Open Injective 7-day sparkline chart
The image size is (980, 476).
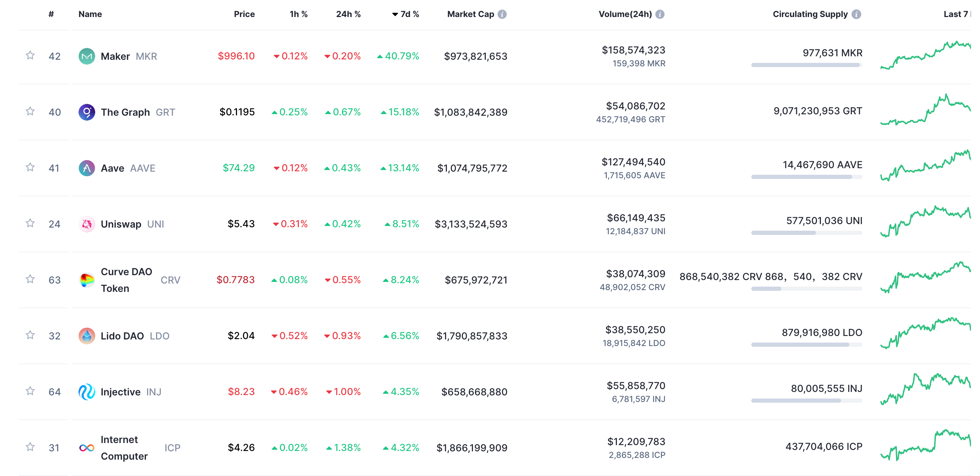coord(925,389)
